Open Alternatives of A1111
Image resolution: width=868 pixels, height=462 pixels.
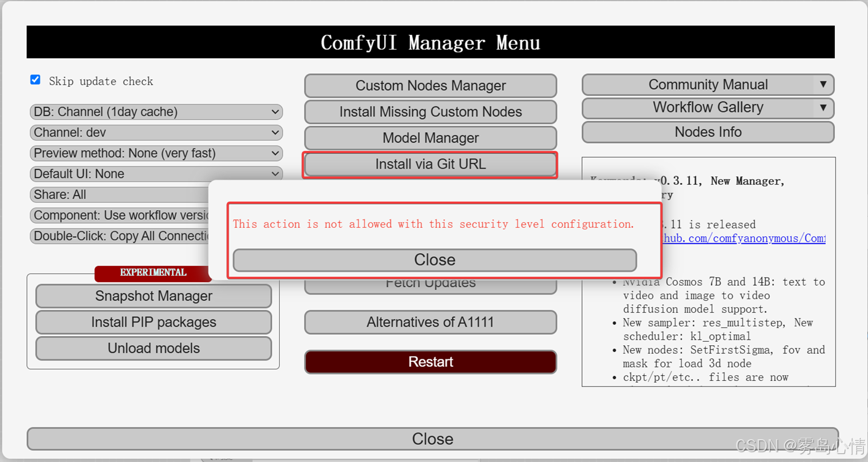(x=430, y=322)
